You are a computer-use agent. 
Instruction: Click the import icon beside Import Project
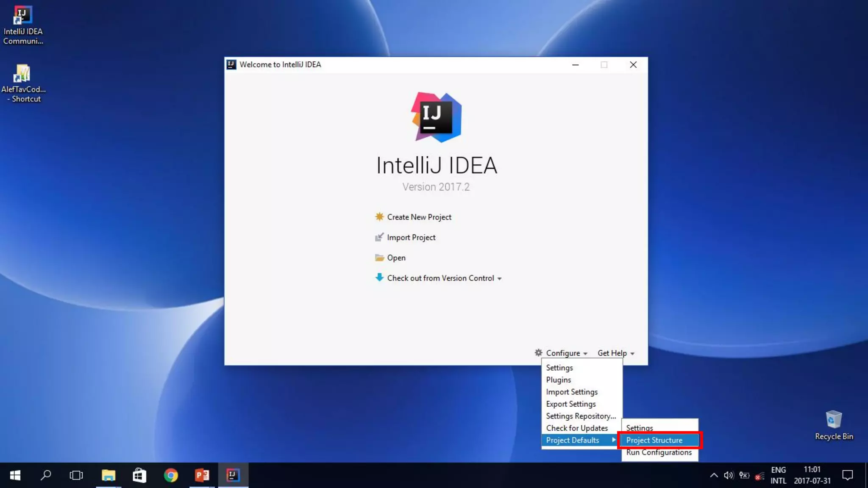[379, 237]
